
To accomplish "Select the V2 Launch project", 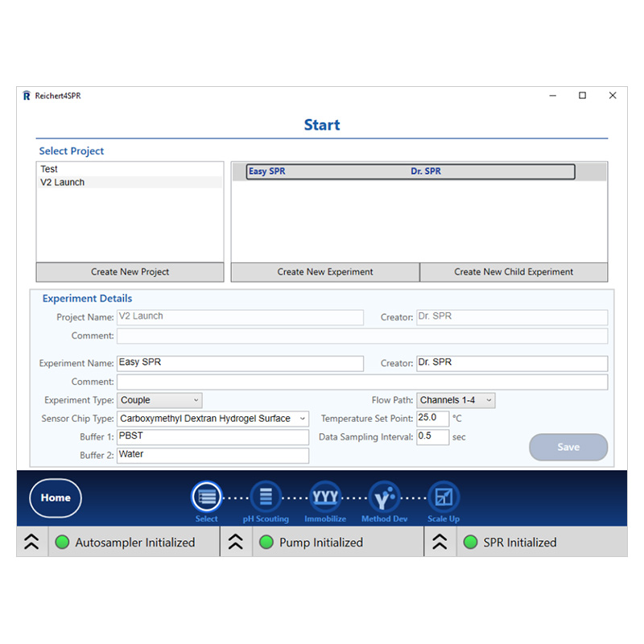I will pyautogui.click(x=62, y=182).
